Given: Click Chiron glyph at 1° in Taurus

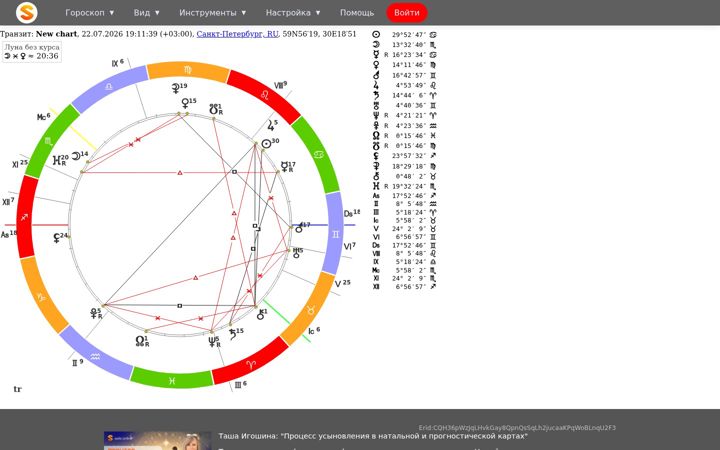Looking at the screenshot, I should coord(260,315).
